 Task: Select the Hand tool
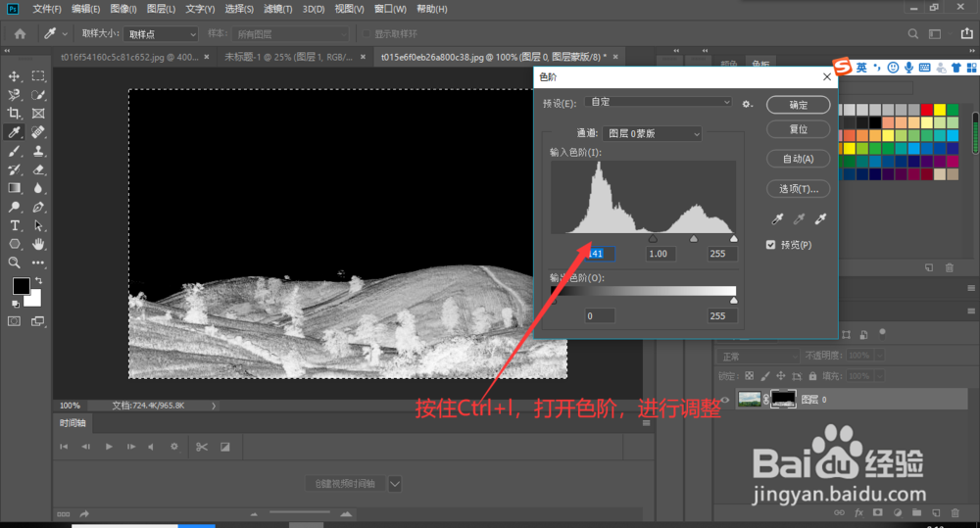[38, 244]
